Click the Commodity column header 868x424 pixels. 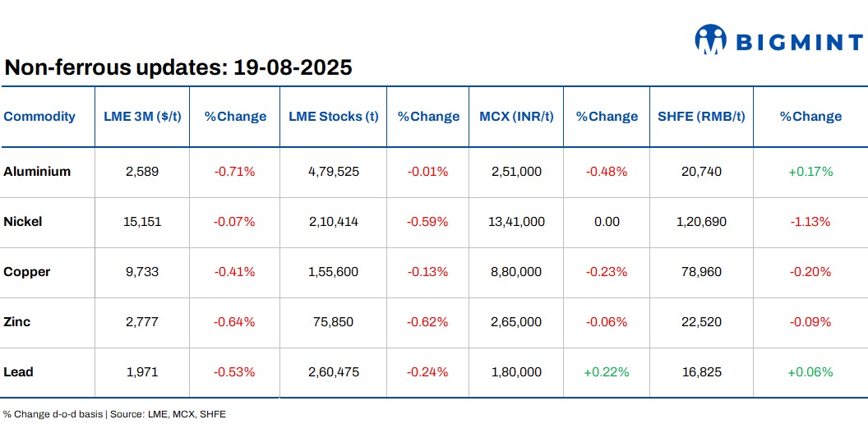[x=39, y=117]
